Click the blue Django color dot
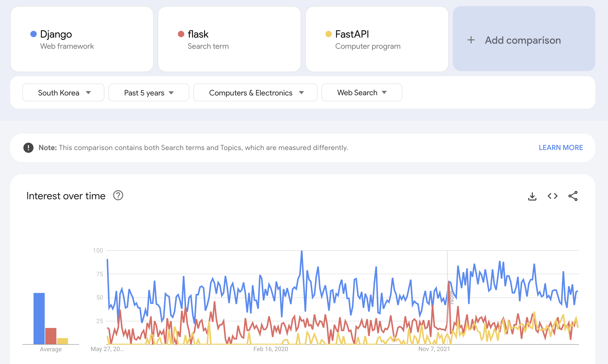608x364 pixels. point(34,34)
